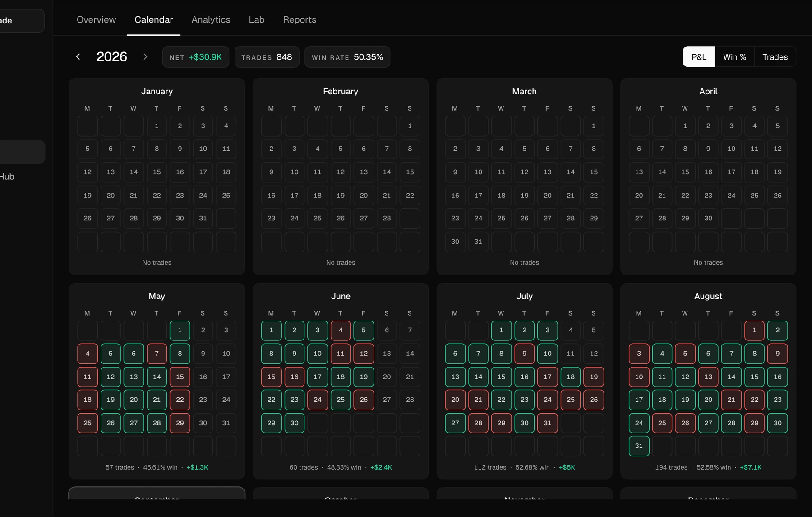Click the NET +$30.9K stat chip
Viewport: 812px width, 517px height.
[x=196, y=57]
